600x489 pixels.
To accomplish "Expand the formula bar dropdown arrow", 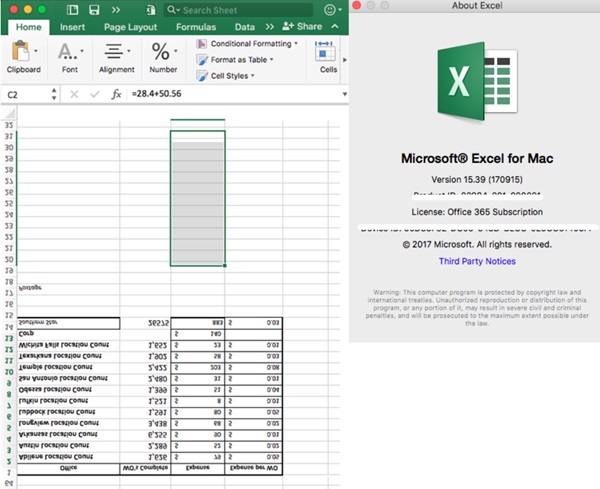I will [x=344, y=94].
